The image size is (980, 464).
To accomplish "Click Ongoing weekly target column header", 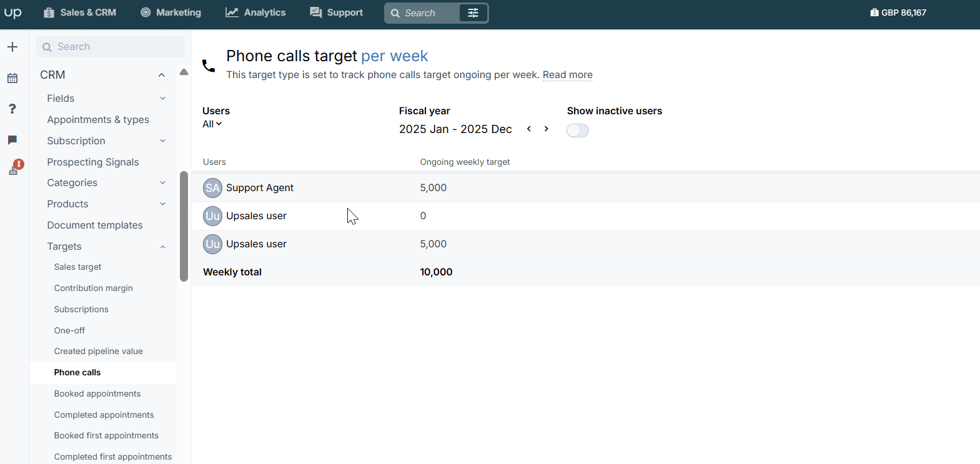I will 465,162.
